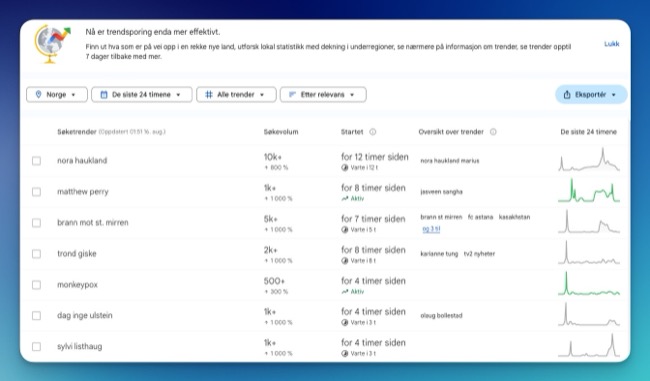The height and width of the screenshot is (381, 650).
Task: Open the jasveen sangha related query
Action: pos(441,192)
